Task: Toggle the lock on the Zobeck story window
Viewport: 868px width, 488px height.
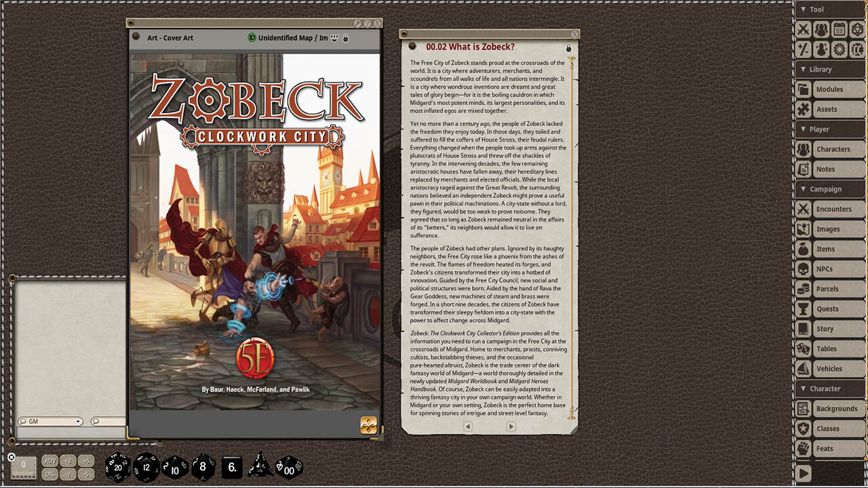Action: point(568,47)
